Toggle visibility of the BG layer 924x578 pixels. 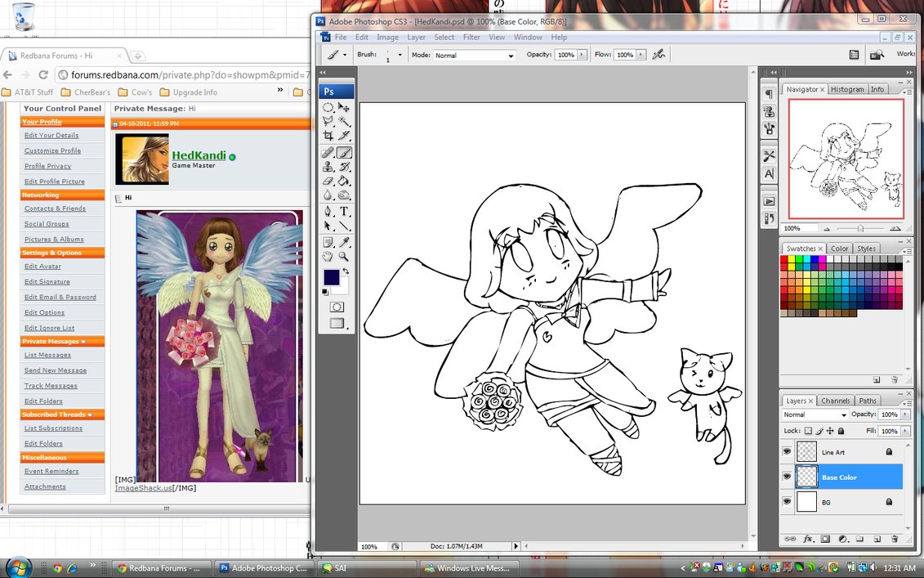tap(788, 502)
